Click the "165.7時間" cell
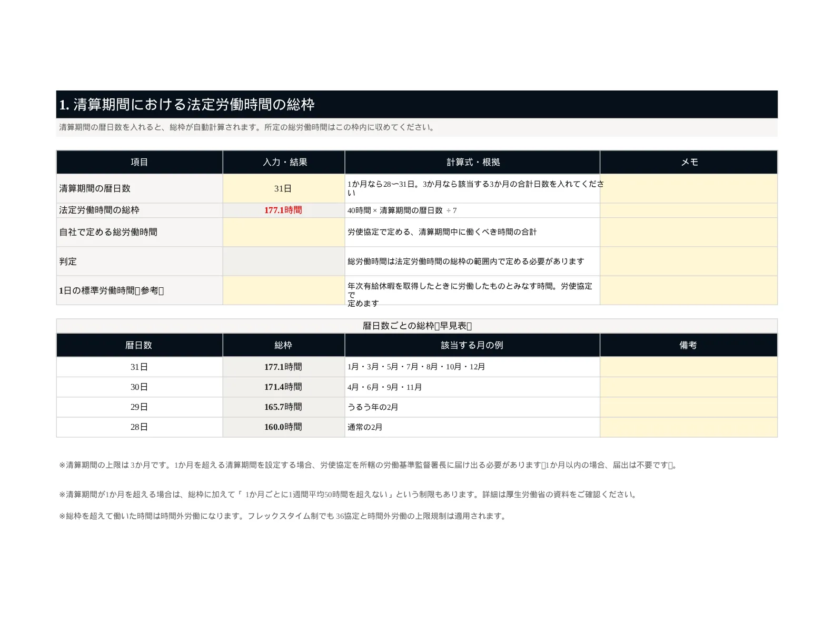Image resolution: width=834 pixels, height=644 pixels. click(x=284, y=407)
